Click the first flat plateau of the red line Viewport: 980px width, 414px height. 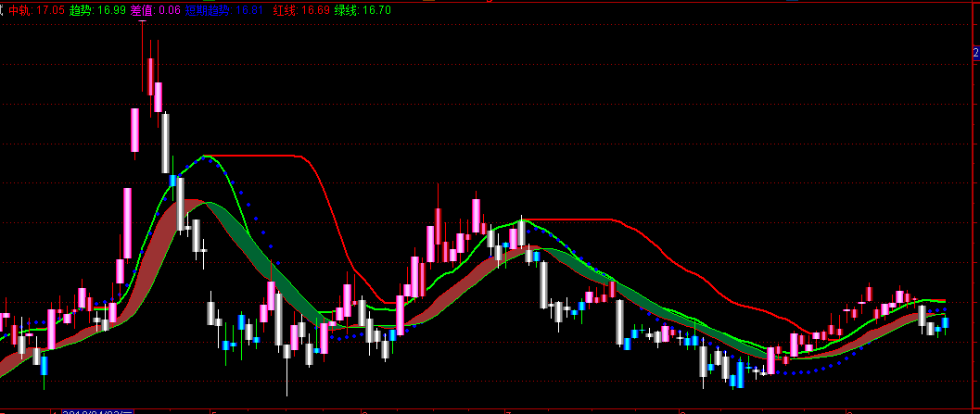click(260, 157)
